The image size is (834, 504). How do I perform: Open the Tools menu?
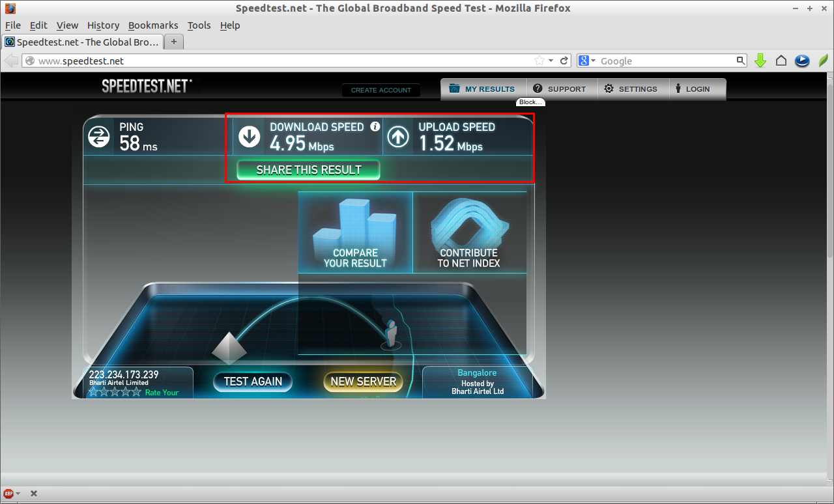click(x=199, y=25)
